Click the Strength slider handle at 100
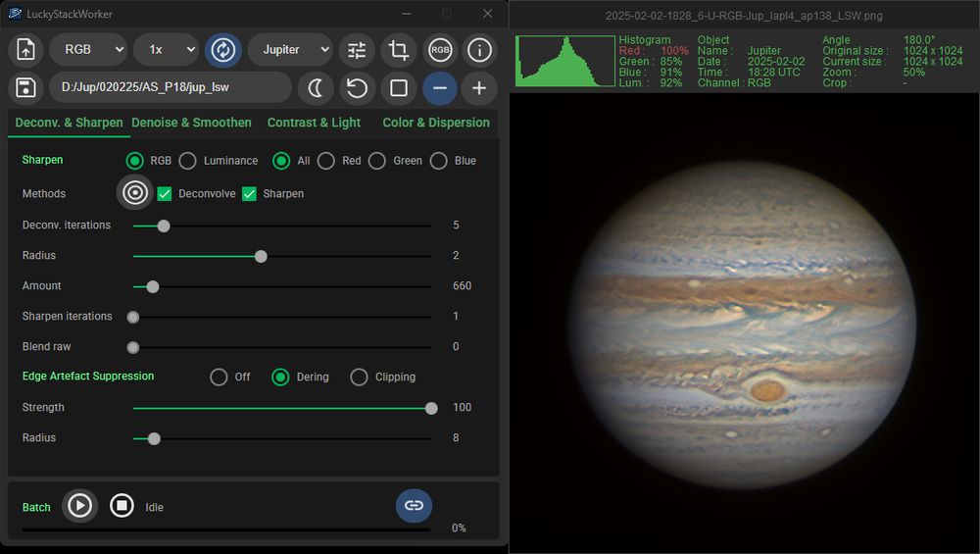This screenshot has height=554, width=980. point(431,408)
